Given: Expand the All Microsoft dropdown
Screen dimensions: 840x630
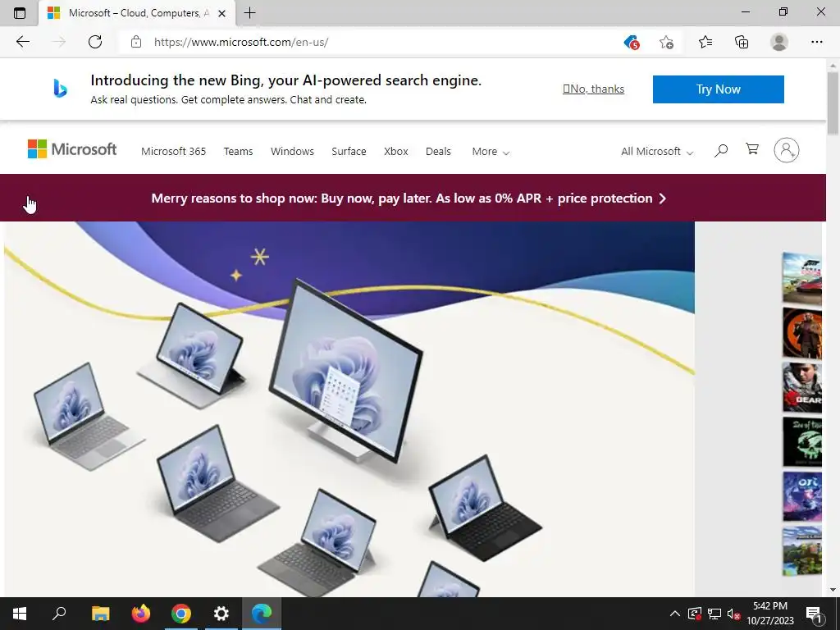Looking at the screenshot, I should [657, 152].
